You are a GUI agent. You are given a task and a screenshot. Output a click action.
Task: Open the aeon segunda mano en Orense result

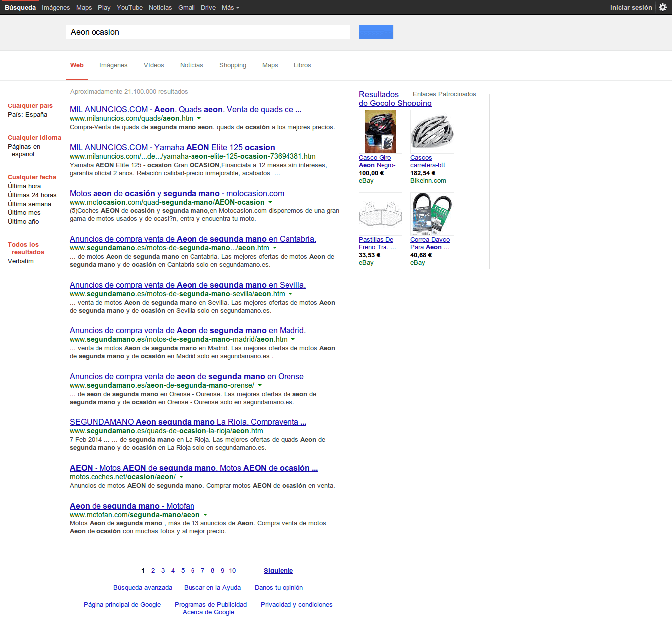[x=187, y=376]
